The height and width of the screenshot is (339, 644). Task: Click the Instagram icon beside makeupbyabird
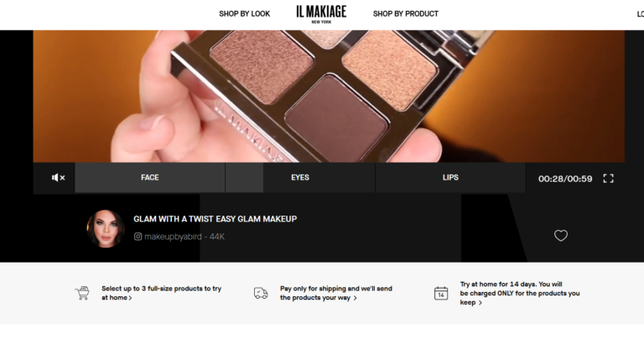coord(138,237)
